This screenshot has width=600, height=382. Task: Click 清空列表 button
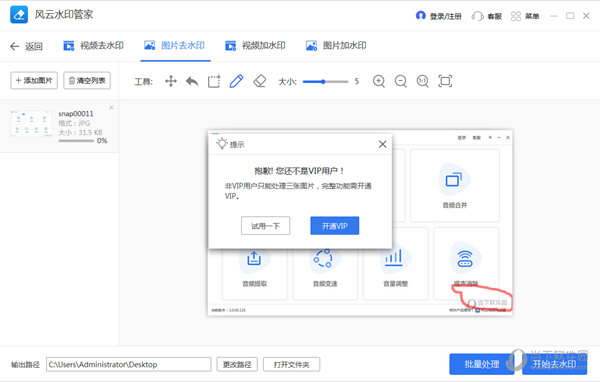[87, 80]
